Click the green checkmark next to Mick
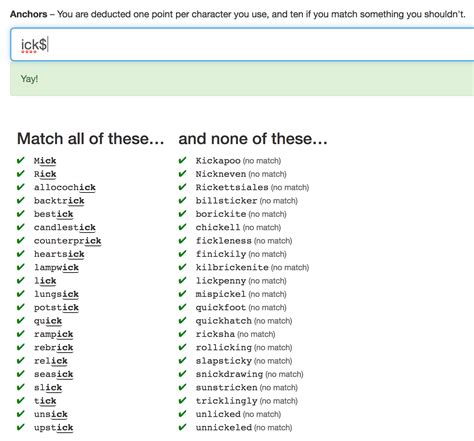The width and height of the screenshot is (474, 441). [21, 160]
